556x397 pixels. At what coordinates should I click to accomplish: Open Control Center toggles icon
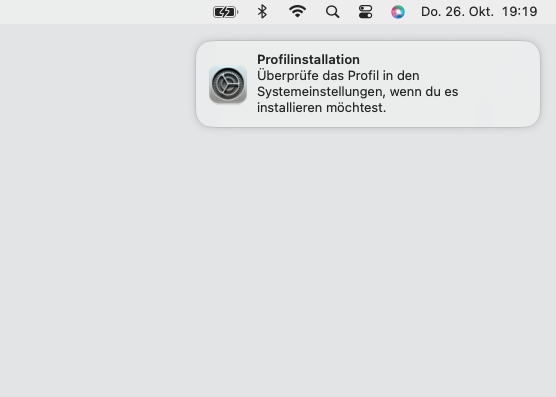(x=365, y=12)
